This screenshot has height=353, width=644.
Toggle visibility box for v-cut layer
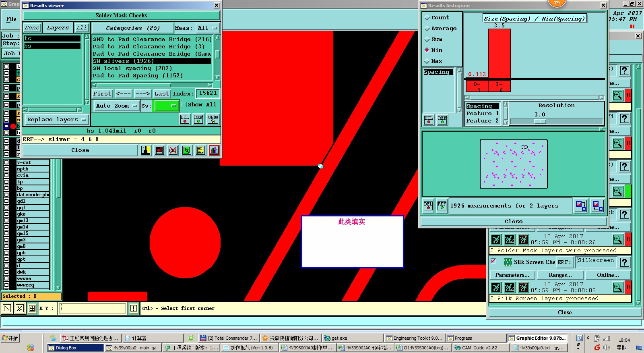coord(6,162)
